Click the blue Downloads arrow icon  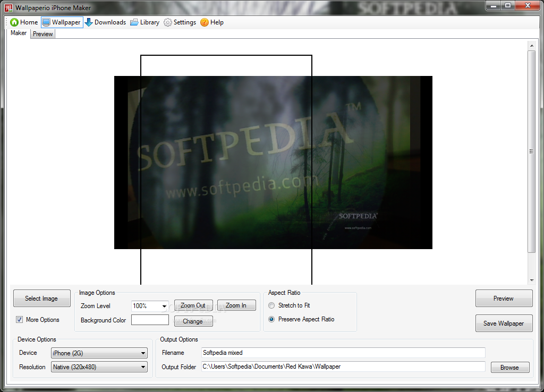tap(89, 22)
